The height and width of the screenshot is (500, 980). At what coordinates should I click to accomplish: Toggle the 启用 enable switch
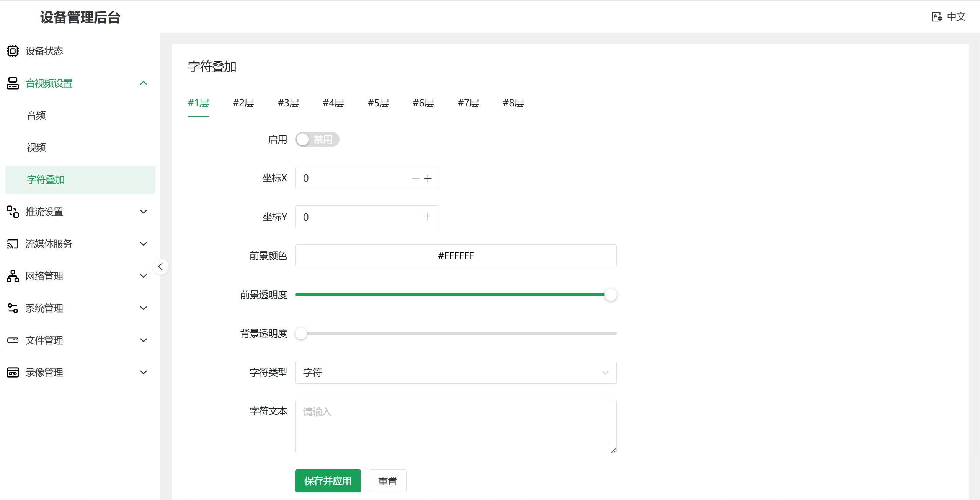[x=317, y=139]
